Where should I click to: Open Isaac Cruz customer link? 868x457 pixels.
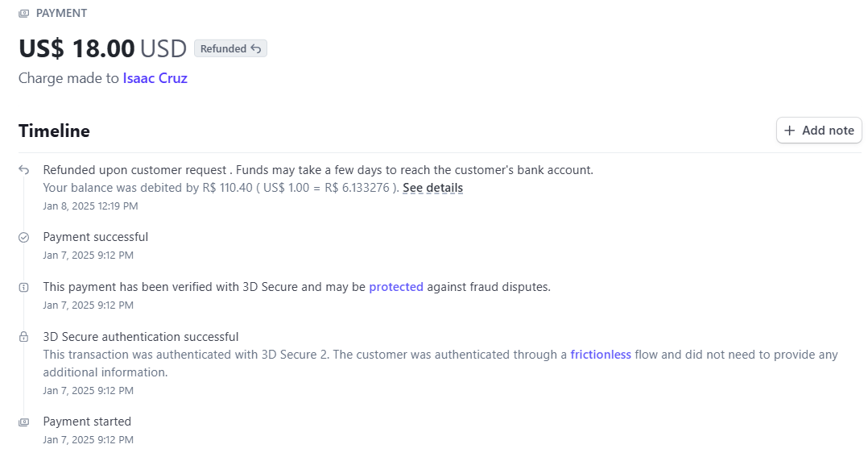155,78
